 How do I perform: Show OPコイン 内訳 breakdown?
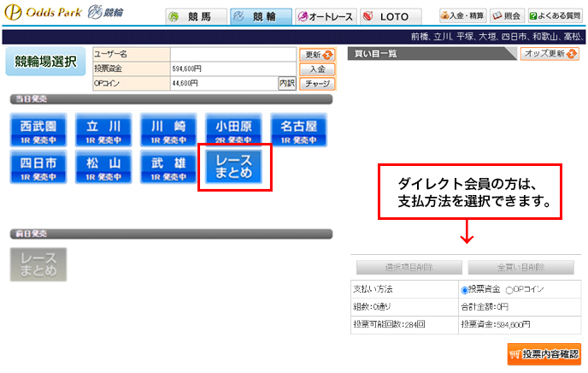click(x=287, y=83)
